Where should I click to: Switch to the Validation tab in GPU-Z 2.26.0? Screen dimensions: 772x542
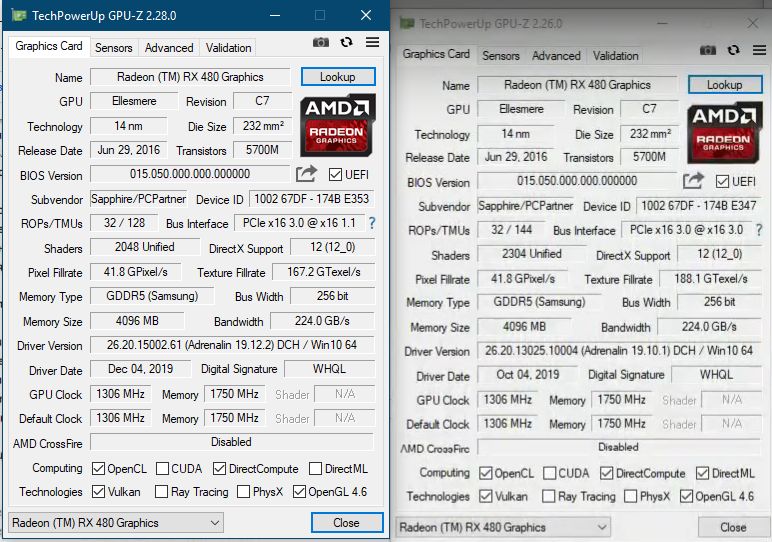coord(615,56)
